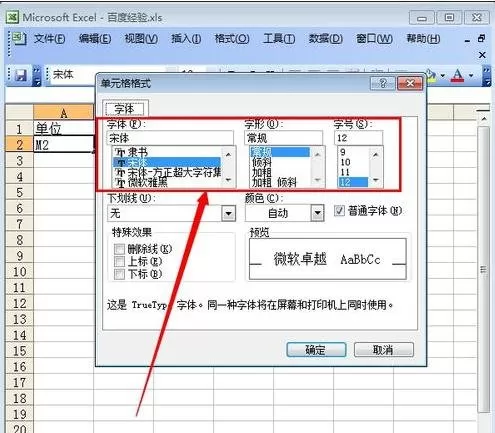Screen dimensions: 495x433
Task: Select cell A1 containing 单位
Action: tap(64, 128)
